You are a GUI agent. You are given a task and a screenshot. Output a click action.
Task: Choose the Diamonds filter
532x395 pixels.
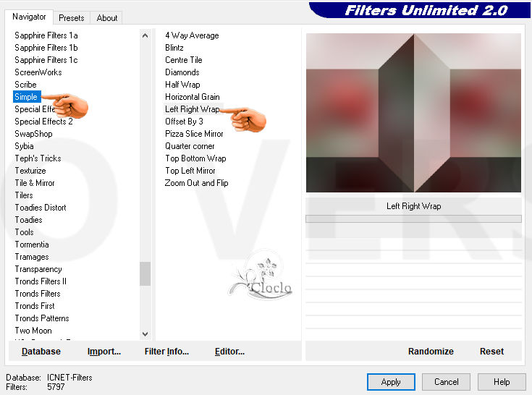coord(182,72)
